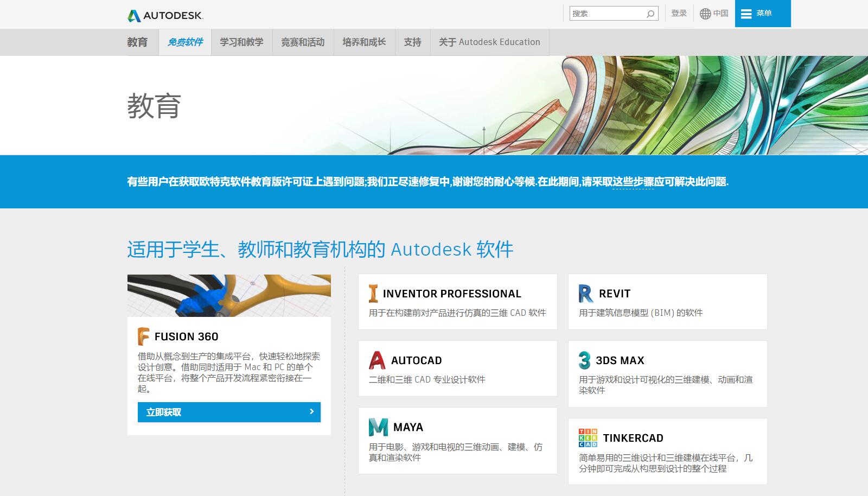Open 关于 Autodesk Education tab

pyautogui.click(x=489, y=42)
